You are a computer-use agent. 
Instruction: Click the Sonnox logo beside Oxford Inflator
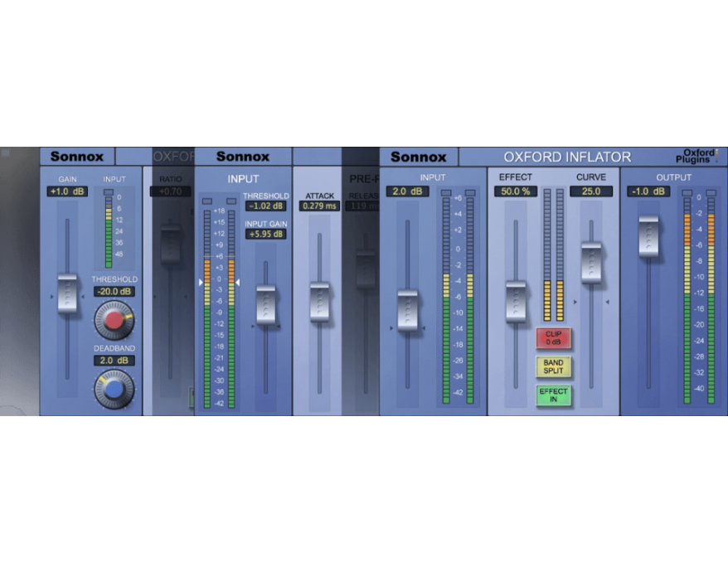(419, 157)
